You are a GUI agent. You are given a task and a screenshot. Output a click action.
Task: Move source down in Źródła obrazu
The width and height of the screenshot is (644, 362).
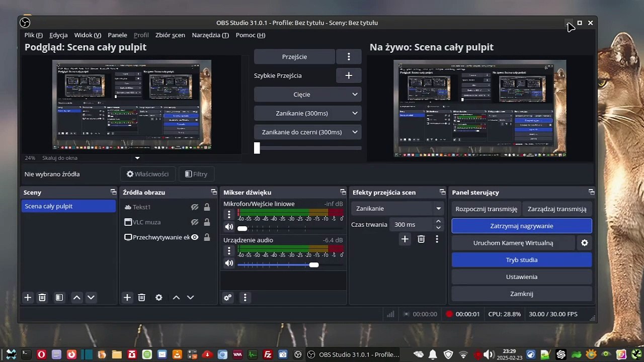[190, 298]
